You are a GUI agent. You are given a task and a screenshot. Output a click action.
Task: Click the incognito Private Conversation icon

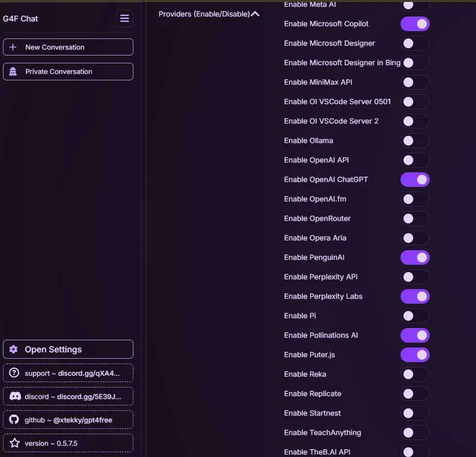pyautogui.click(x=13, y=72)
